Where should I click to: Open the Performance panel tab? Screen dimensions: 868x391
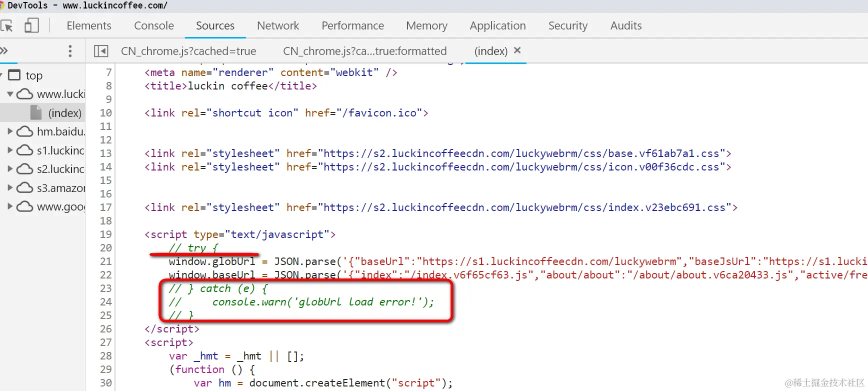click(352, 25)
